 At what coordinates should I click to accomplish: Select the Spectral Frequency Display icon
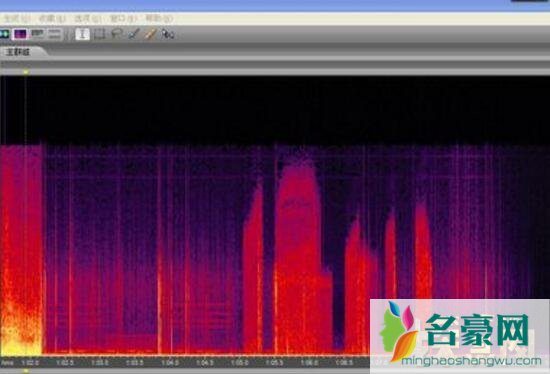coord(20,34)
